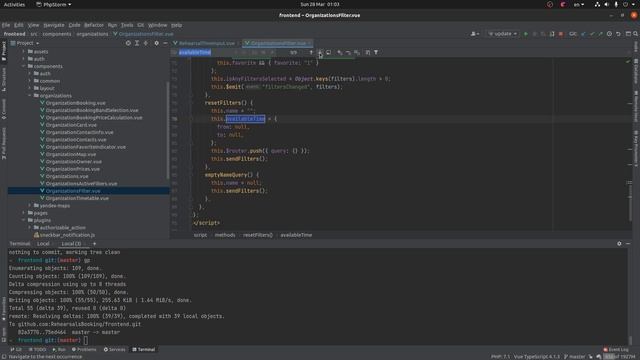Click Expand All icon in Project panel
This screenshot has height=360, width=640.
click(x=137, y=43)
